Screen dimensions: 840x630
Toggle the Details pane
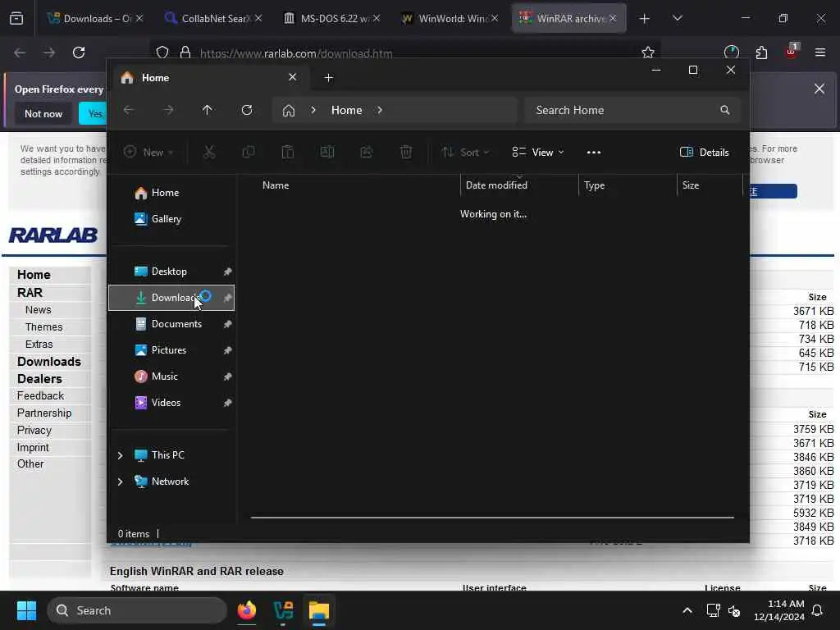pos(705,152)
